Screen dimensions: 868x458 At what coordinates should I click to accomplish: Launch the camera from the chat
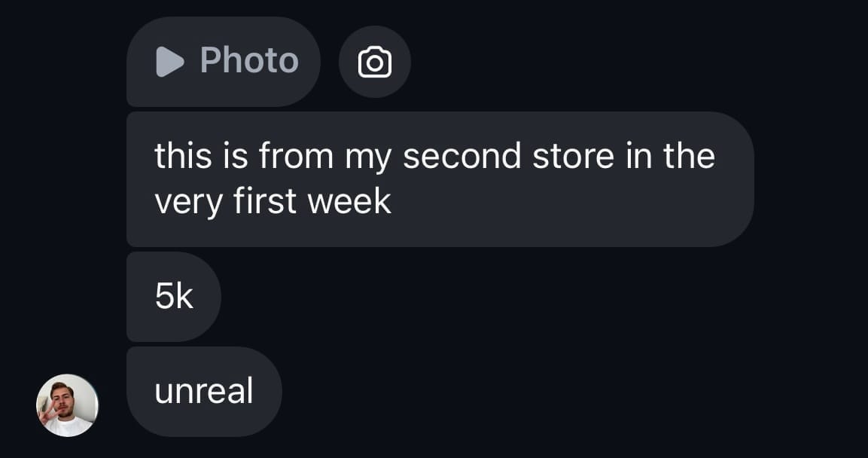coord(374,62)
